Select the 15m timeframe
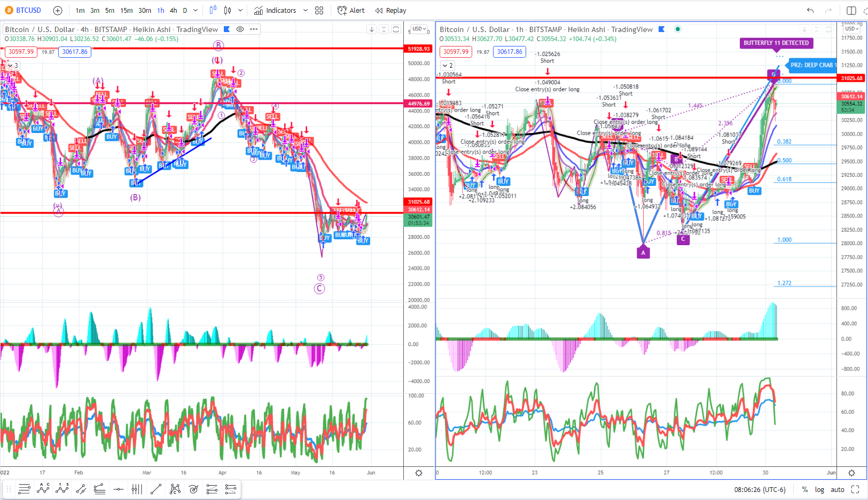This screenshot has height=500, width=868. (x=127, y=10)
